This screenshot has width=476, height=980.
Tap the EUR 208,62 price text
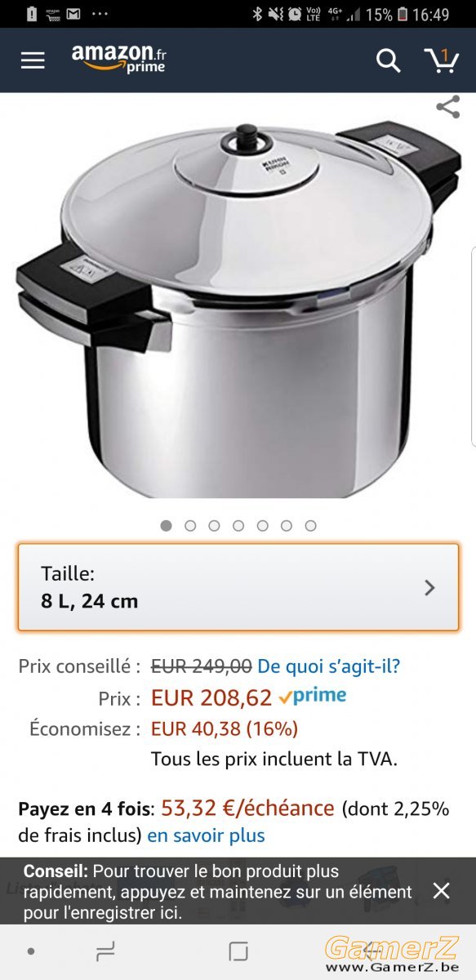[x=211, y=697]
